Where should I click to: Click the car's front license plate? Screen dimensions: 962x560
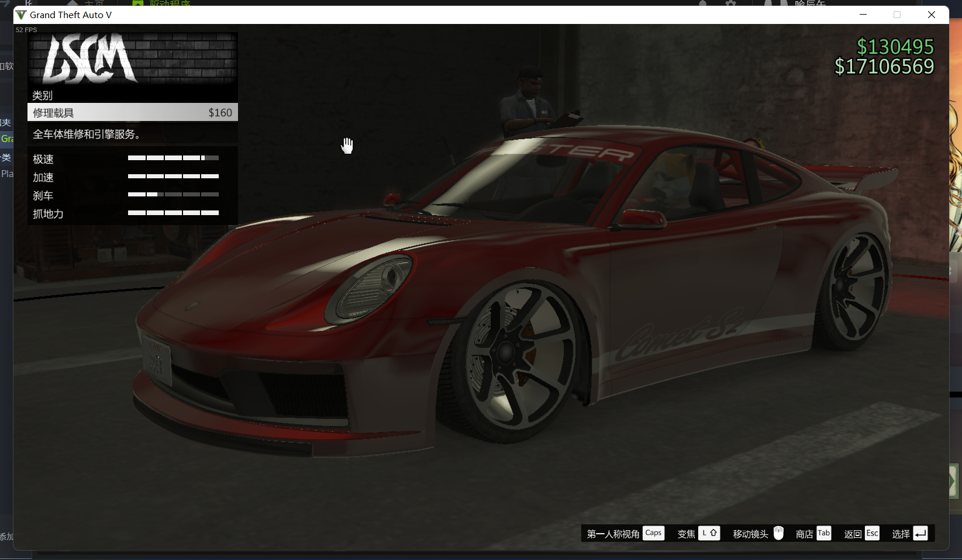[x=156, y=360]
